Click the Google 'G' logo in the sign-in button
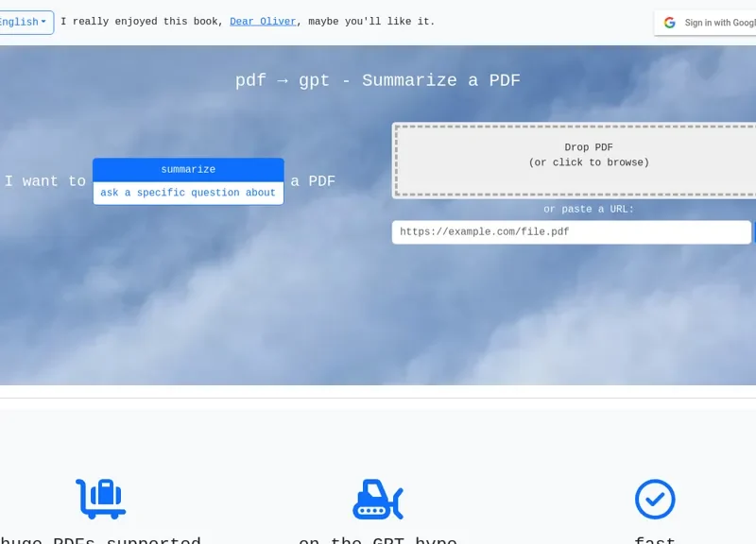 click(669, 22)
